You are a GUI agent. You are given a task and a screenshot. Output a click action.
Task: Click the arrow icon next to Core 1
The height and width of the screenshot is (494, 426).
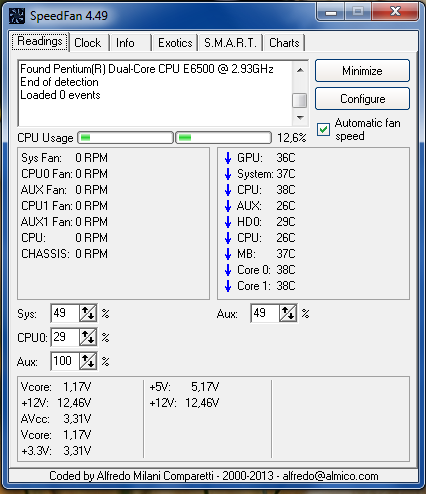pyautogui.click(x=228, y=286)
